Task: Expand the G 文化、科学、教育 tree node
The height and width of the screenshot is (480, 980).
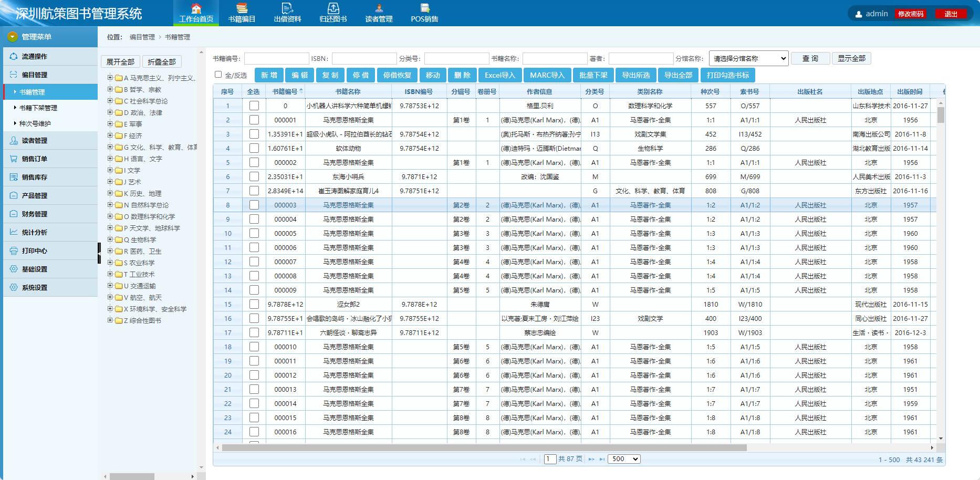Action: pos(110,147)
